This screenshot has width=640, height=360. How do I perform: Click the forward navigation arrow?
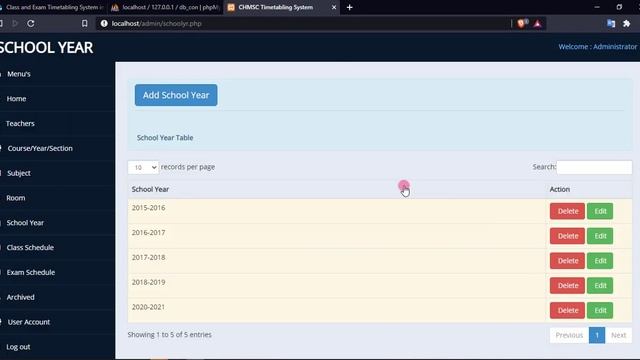click(x=15, y=24)
